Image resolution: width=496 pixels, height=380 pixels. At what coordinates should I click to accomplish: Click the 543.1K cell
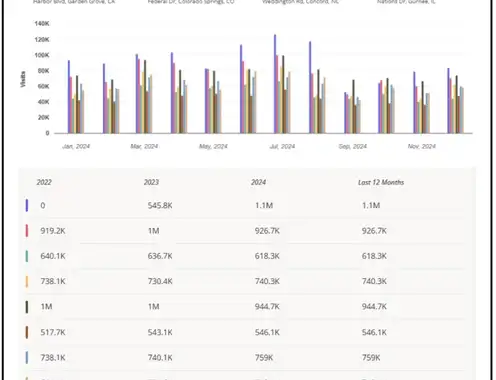coord(160,332)
